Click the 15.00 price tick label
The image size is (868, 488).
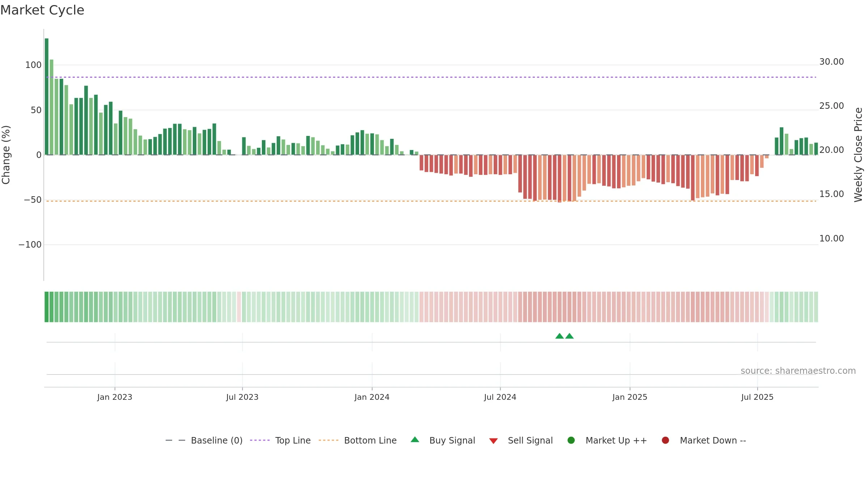[831, 194]
